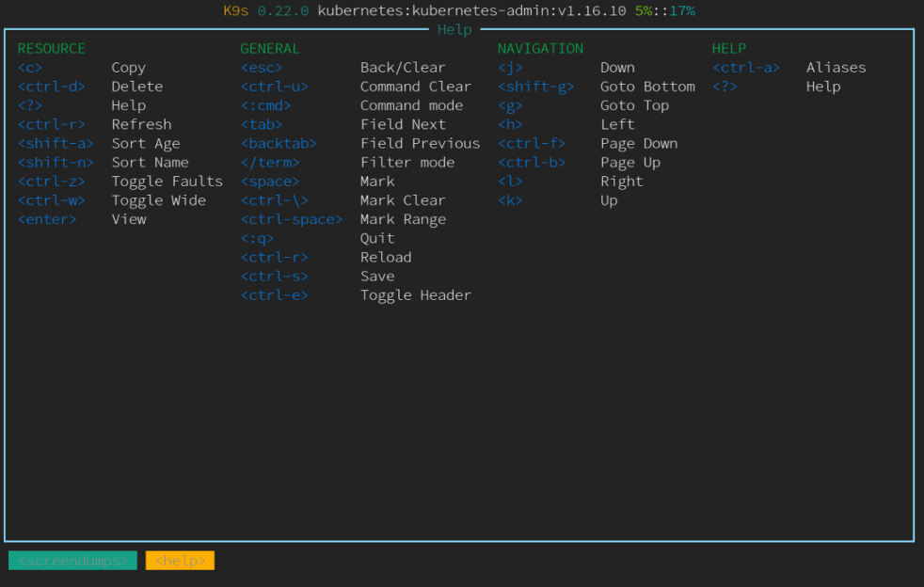Select the help breadcrumb at the bottom
Image resolution: width=924 pixels, height=587 pixels.
coord(180,561)
